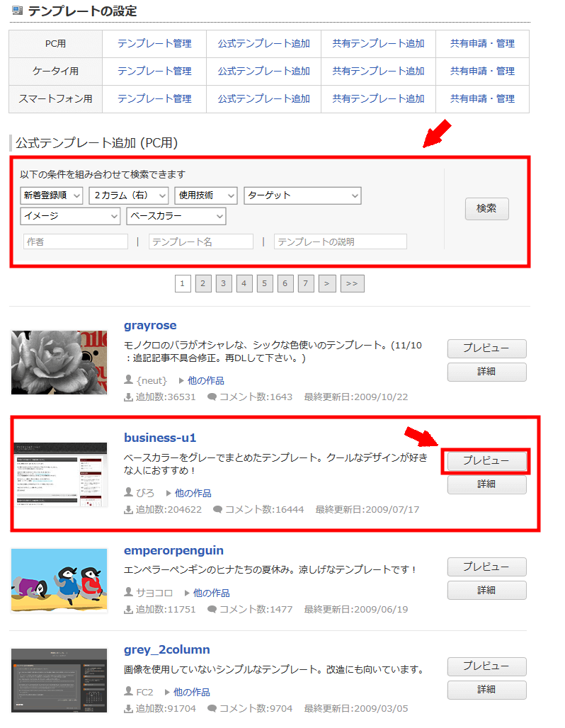Click the next page > button
Image resolution: width=565 pixels, height=728 pixels.
coord(327,284)
